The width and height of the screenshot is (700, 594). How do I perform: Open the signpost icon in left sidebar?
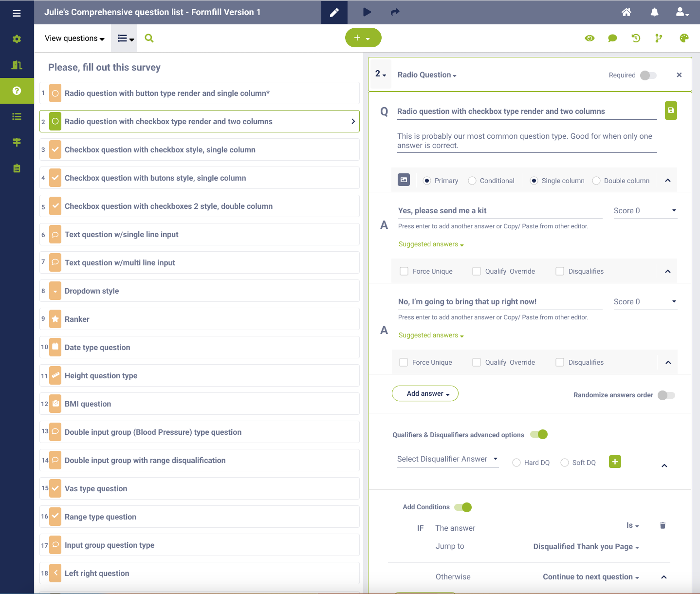(17, 142)
